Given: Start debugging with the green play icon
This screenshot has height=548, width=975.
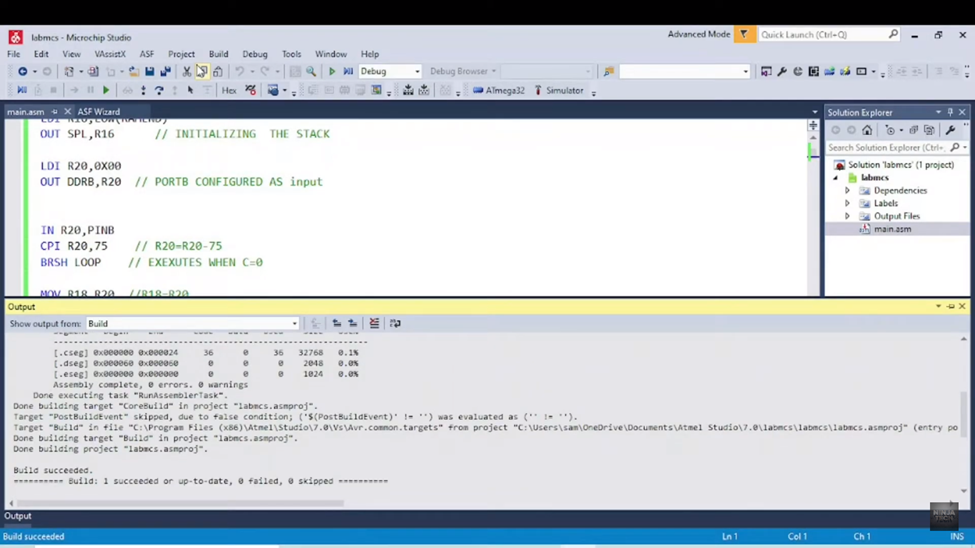Looking at the screenshot, I should pyautogui.click(x=332, y=72).
